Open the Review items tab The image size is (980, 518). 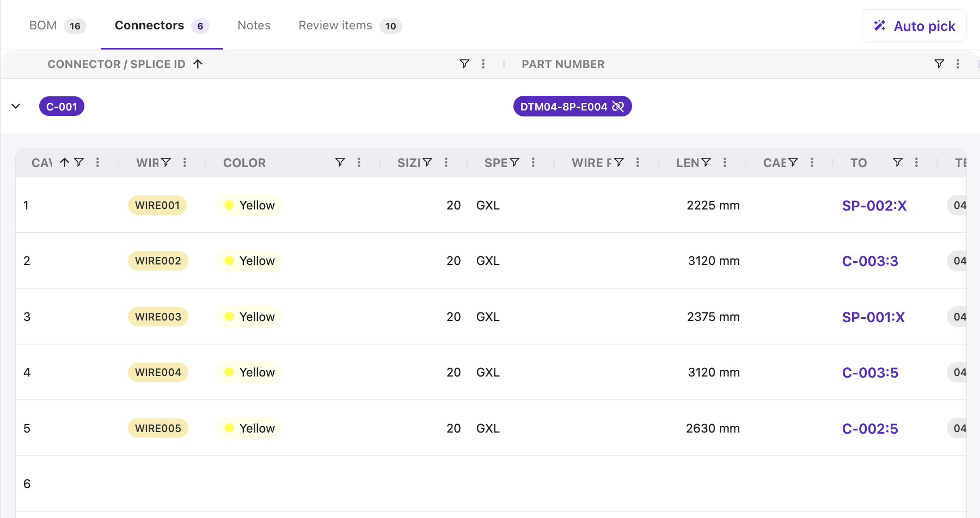coord(350,26)
